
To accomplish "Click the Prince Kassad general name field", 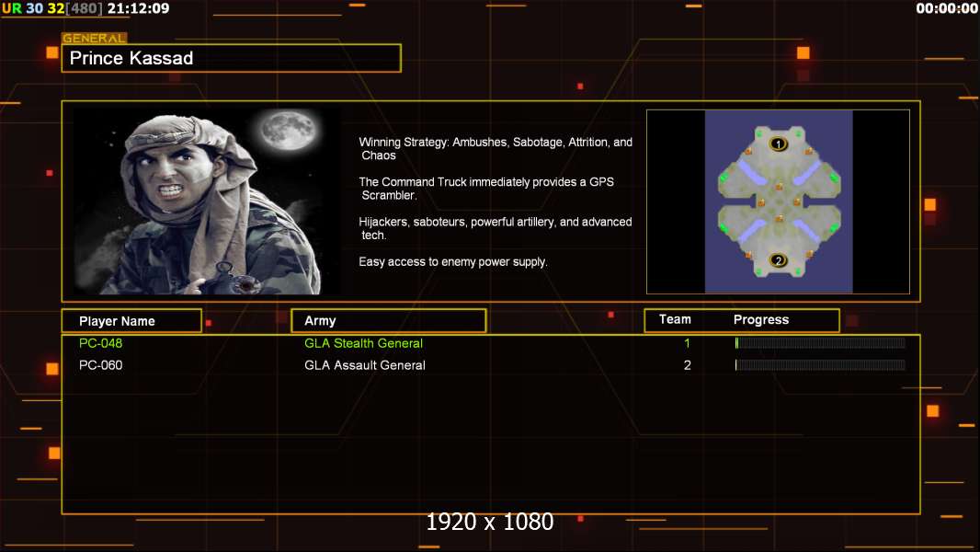I will (x=232, y=58).
